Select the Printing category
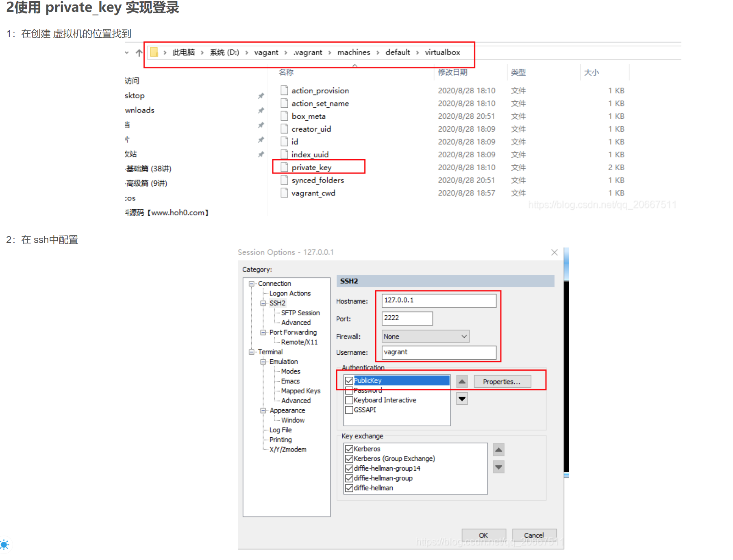Viewport: 733px width, 560px height. click(281, 440)
